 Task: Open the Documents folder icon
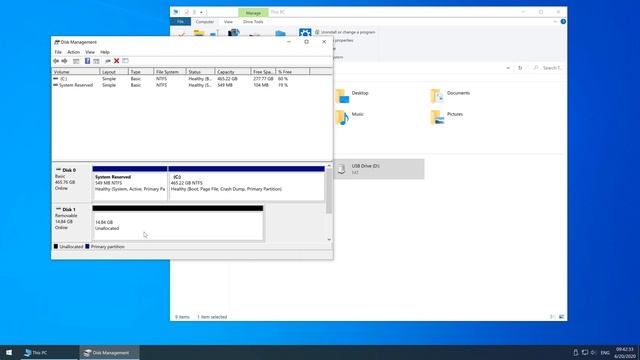coord(437,96)
